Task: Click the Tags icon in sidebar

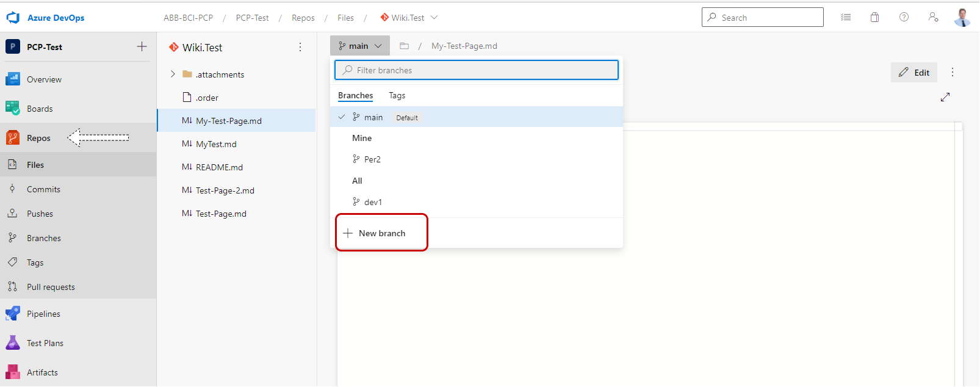Action: tap(12, 262)
